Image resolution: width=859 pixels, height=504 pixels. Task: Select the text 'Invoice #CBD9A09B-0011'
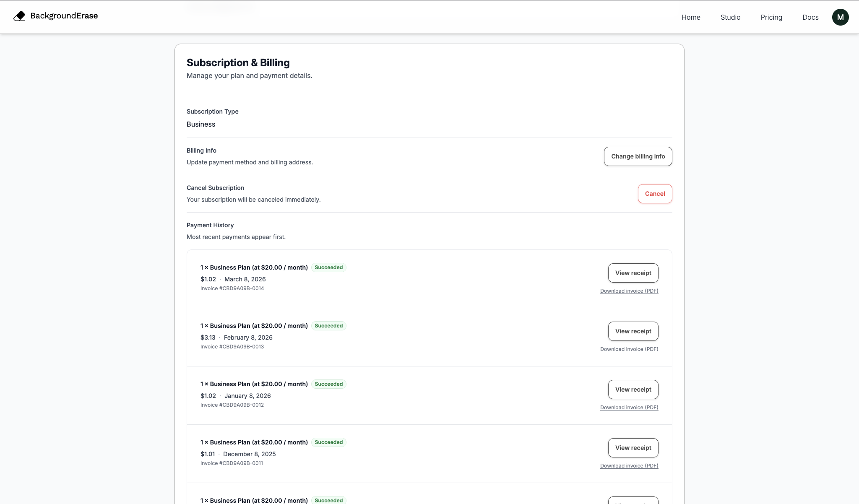[232, 463]
